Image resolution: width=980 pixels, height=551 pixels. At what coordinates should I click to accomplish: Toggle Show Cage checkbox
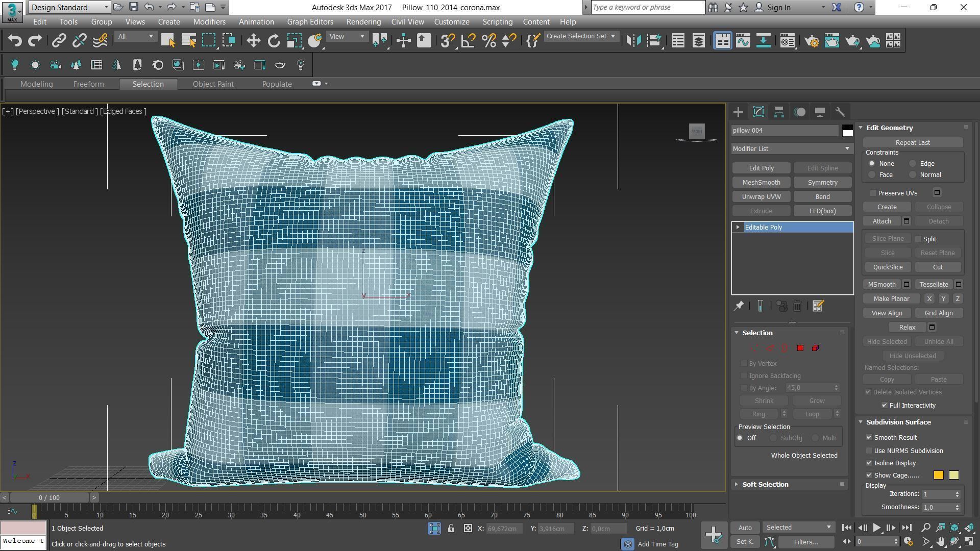pos(869,475)
